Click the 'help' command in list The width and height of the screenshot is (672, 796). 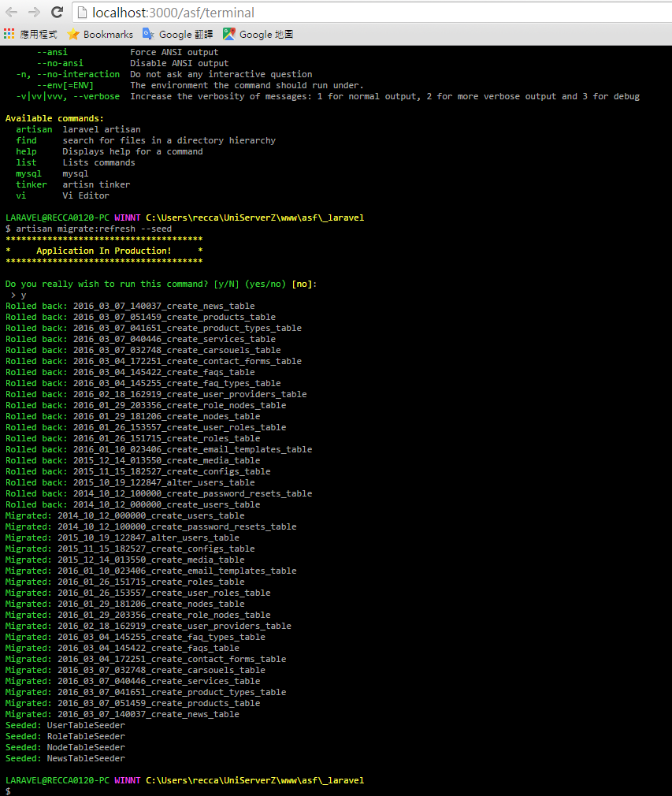[26, 151]
